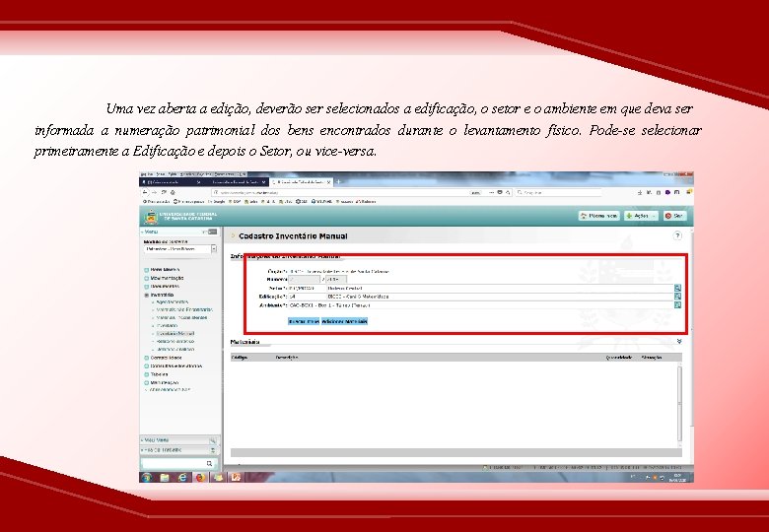Open the browser library icon

[649, 192]
